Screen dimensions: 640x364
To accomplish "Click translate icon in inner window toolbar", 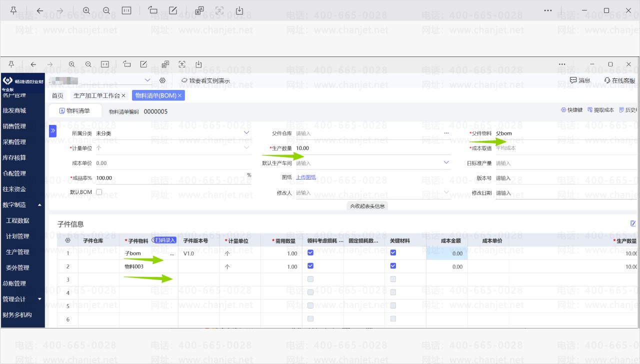I will click(x=165, y=64).
